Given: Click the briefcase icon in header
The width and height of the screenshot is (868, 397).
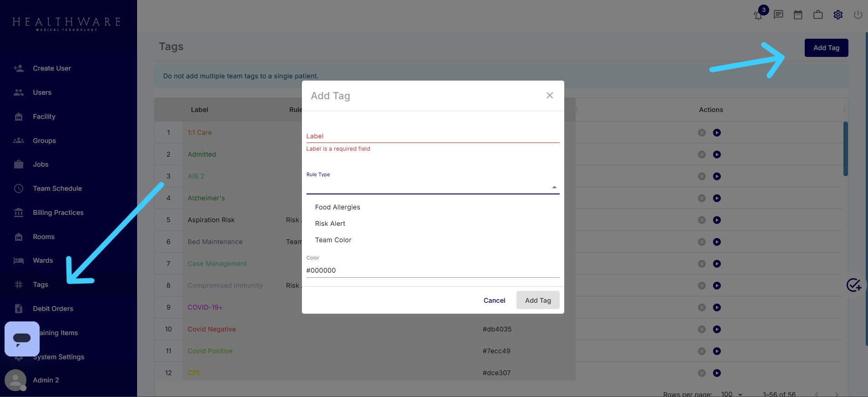Looking at the screenshot, I should point(818,15).
